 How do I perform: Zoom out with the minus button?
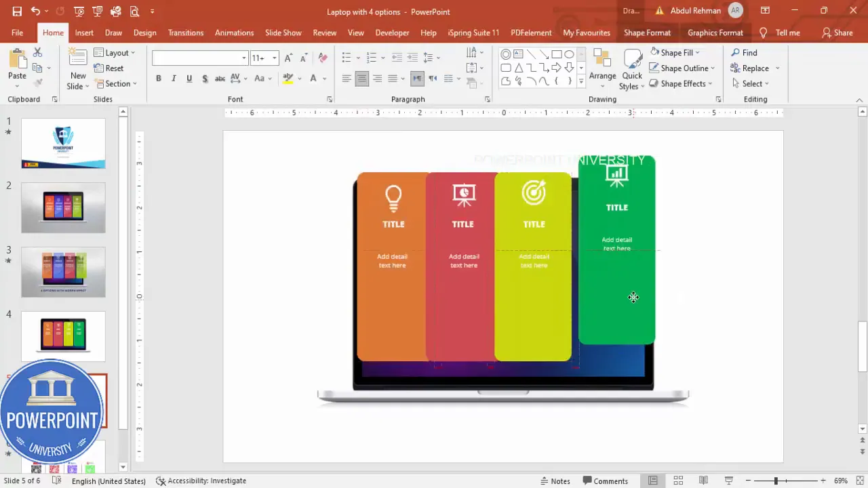(x=748, y=481)
